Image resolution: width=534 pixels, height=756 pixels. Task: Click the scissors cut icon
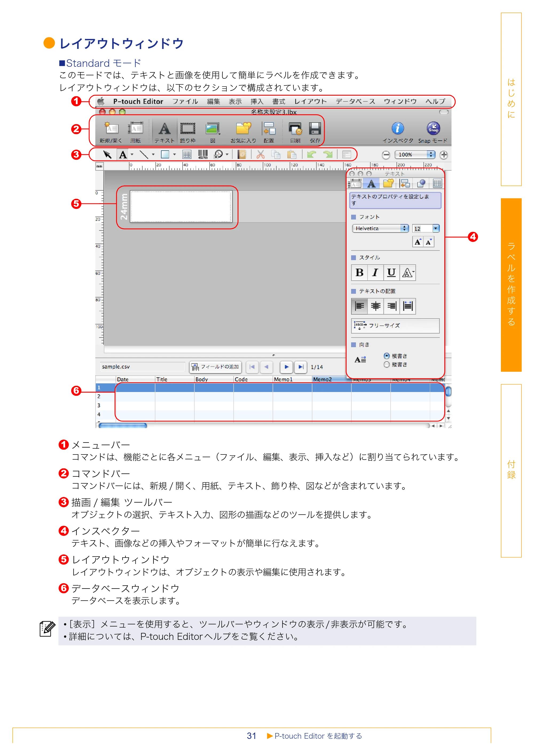pos(260,154)
